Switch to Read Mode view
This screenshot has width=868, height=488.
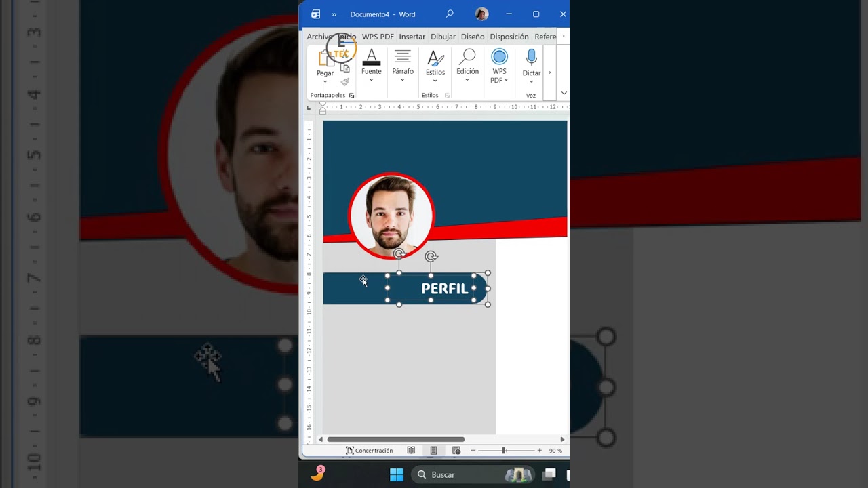[411, 451]
